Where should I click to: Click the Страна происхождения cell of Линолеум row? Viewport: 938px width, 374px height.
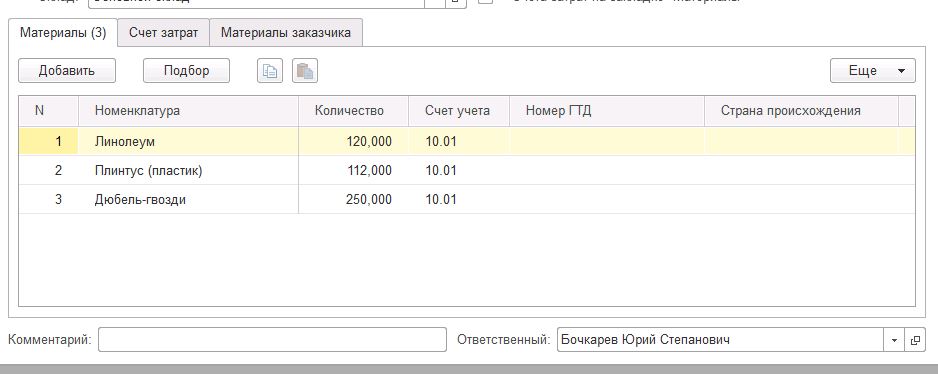point(801,142)
